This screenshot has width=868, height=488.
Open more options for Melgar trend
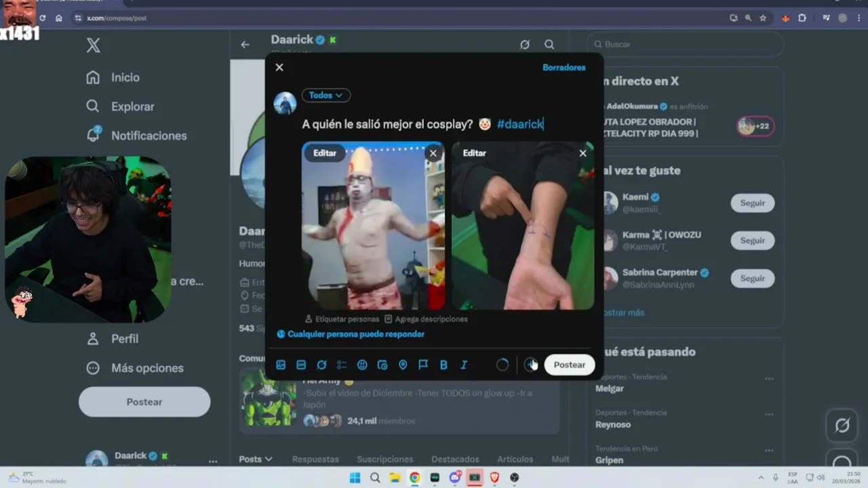coord(769,379)
